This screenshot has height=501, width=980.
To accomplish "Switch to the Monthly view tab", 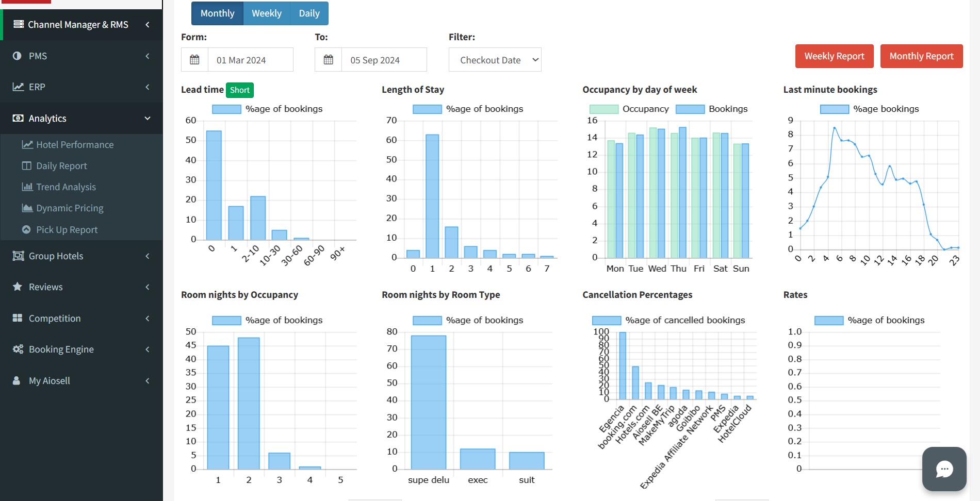I will pos(217,13).
